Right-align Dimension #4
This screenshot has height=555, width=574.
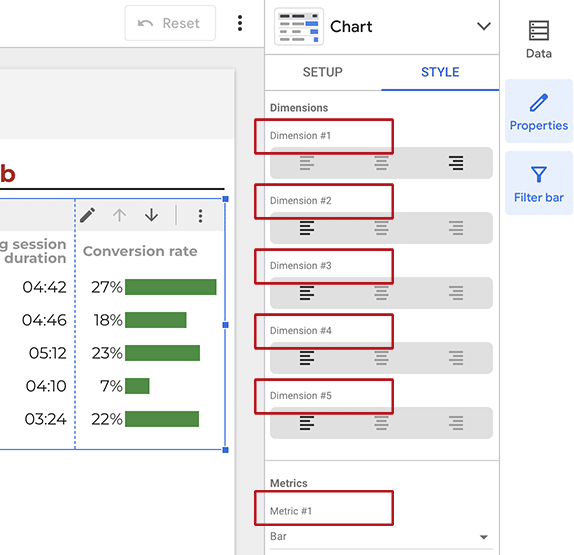456,358
